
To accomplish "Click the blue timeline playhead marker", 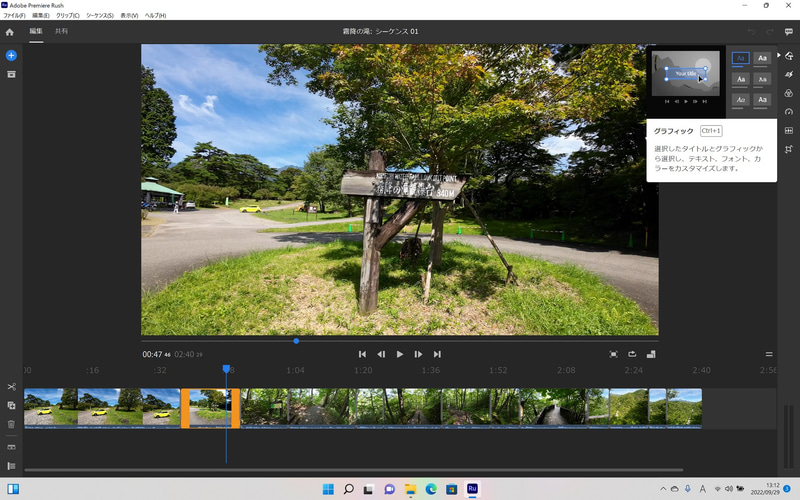I will click(x=226, y=368).
